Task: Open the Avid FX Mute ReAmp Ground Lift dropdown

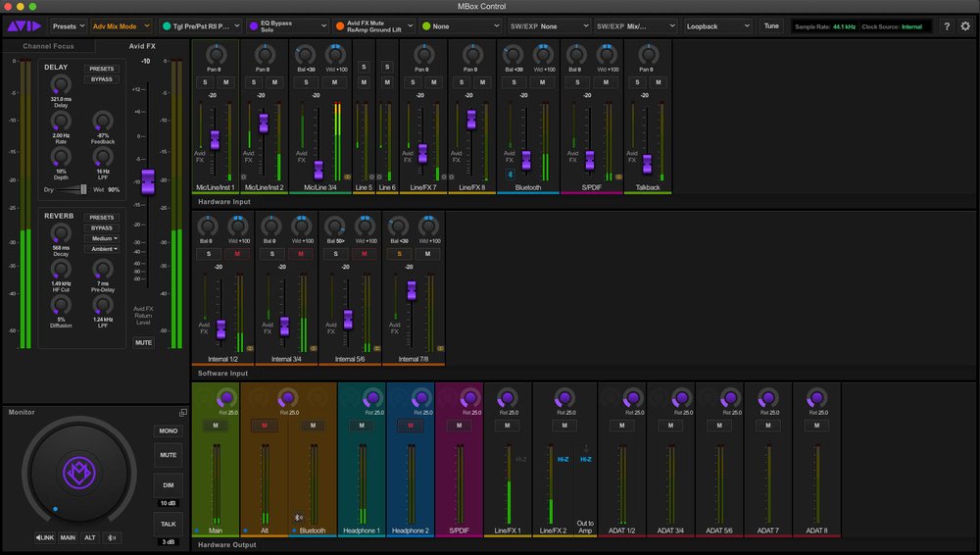Action: click(x=373, y=26)
